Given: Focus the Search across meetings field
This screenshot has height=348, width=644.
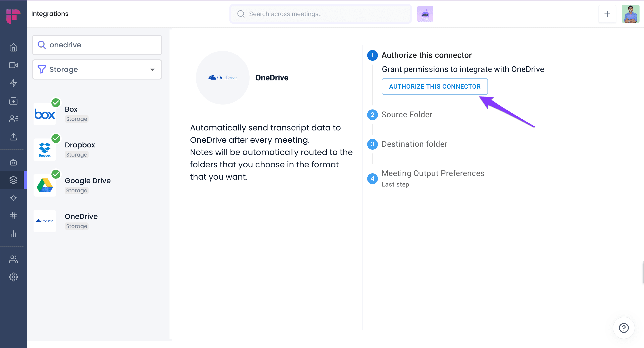Looking at the screenshot, I should pyautogui.click(x=320, y=14).
